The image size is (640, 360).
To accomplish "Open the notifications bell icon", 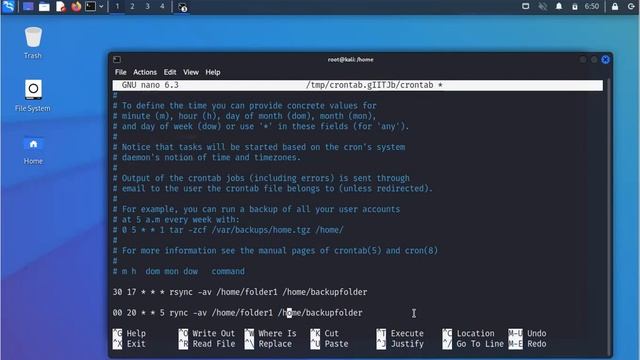I will click(559, 7).
